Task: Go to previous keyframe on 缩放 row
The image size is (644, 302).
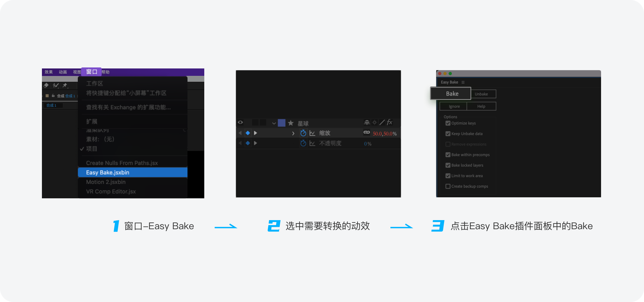Action: pos(240,133)
